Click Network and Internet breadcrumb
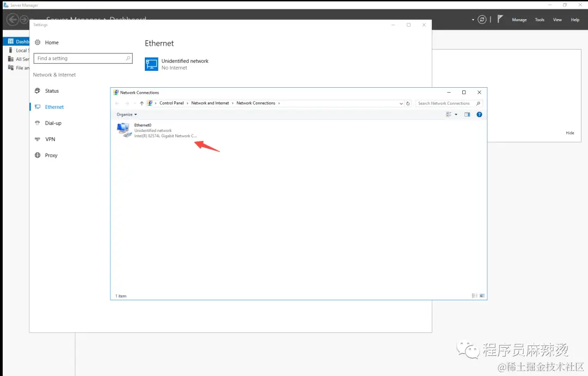Image resolution: width=588 pixels, height=376 pixels. point(210,103)
